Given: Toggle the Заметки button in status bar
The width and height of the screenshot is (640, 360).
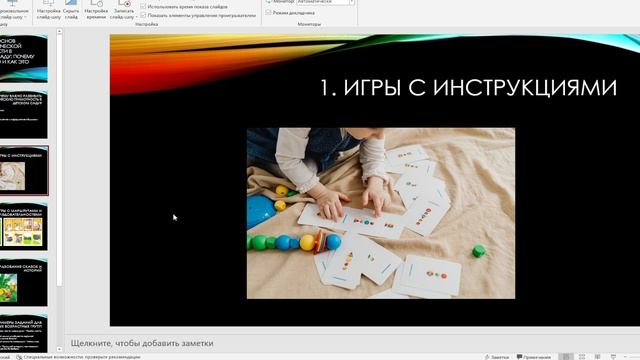Looking at the screenshot, I should pos(496,357).
